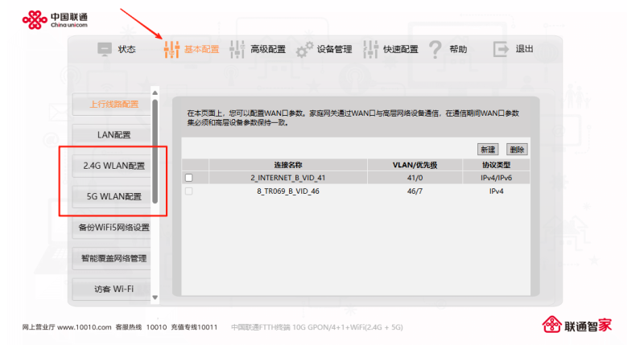Click the VLAN/优先级 column header
Viewport: 644px width, 349px height.
click(x=415, y=165)
